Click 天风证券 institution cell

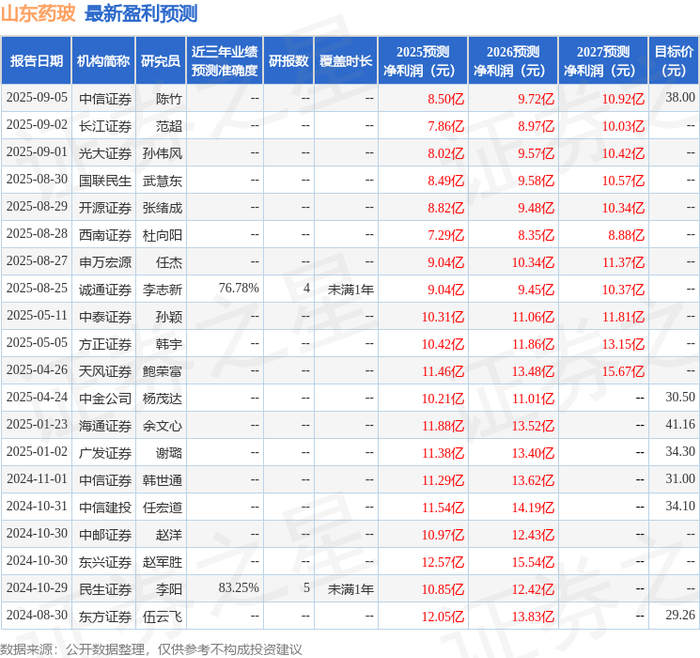point(105,371)
